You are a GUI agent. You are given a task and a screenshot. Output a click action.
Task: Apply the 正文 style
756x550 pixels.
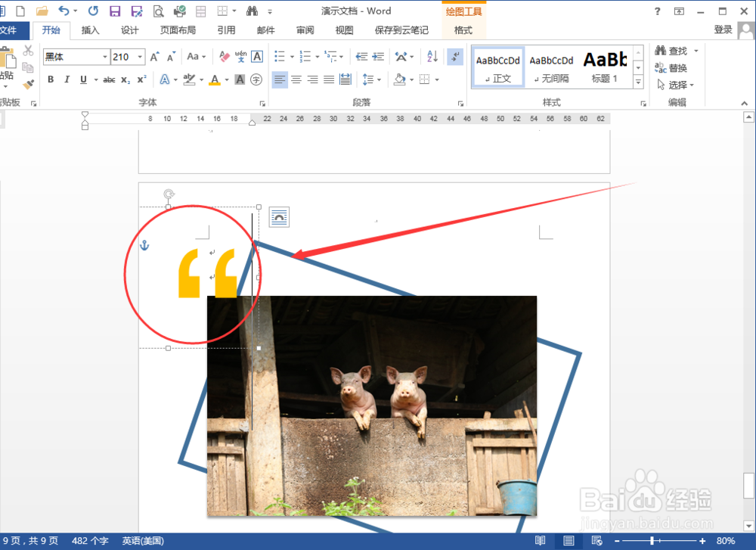pos(498,67)
